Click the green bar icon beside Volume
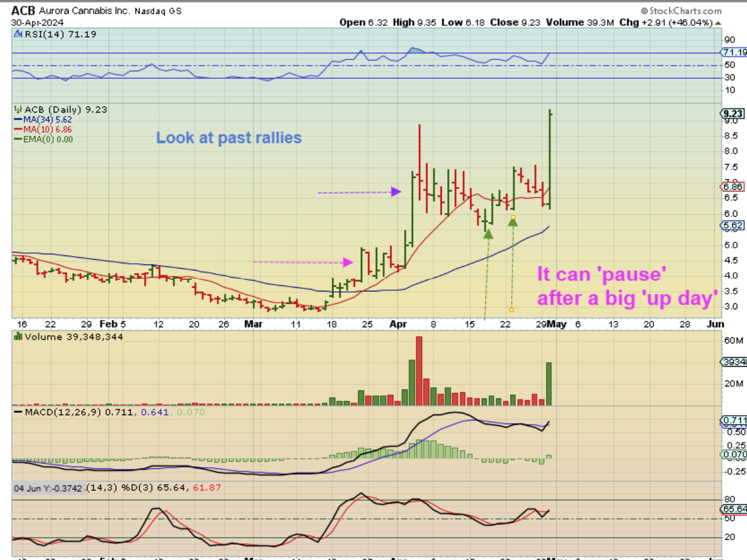Viewport: 747px width, 560px height. 17,337
